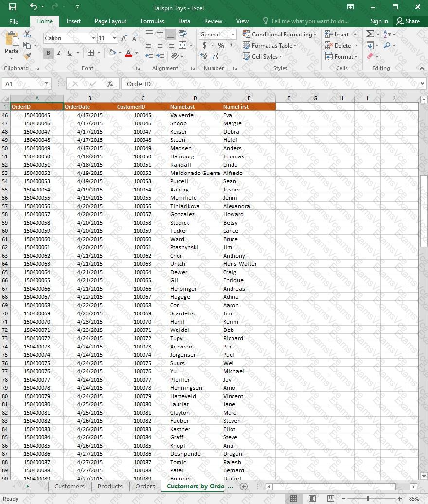Click the Merge & Center icon

(183, 45)
